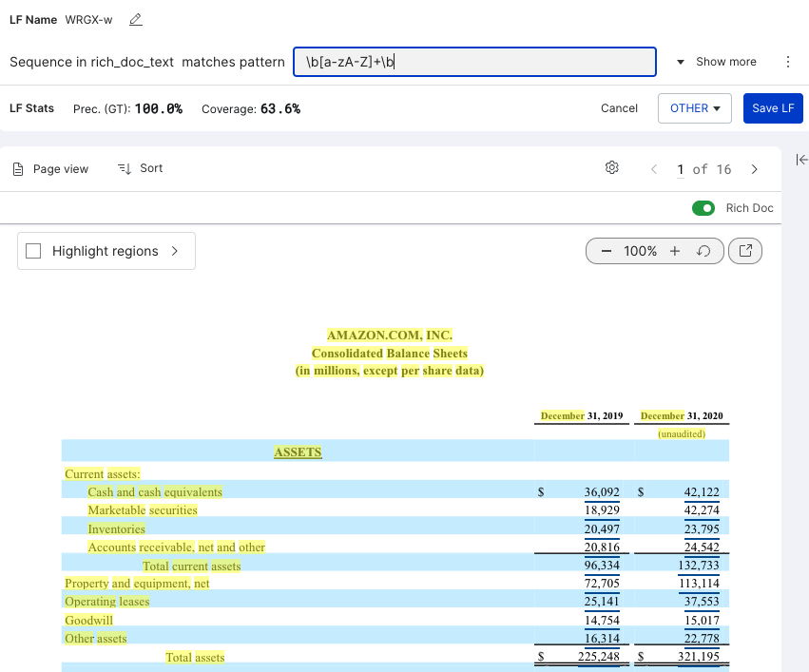Click 'Sequence in rich_doc_text' field selector

(92, 62)
